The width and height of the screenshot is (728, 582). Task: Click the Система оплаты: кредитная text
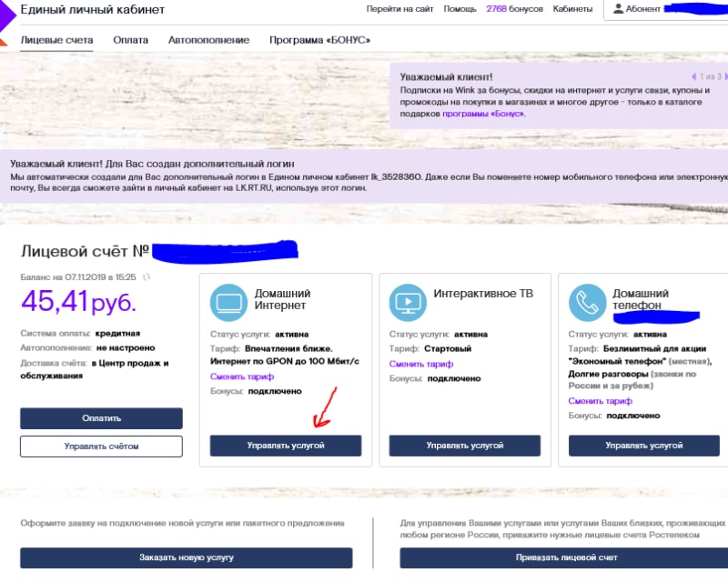tap(80, 333)
